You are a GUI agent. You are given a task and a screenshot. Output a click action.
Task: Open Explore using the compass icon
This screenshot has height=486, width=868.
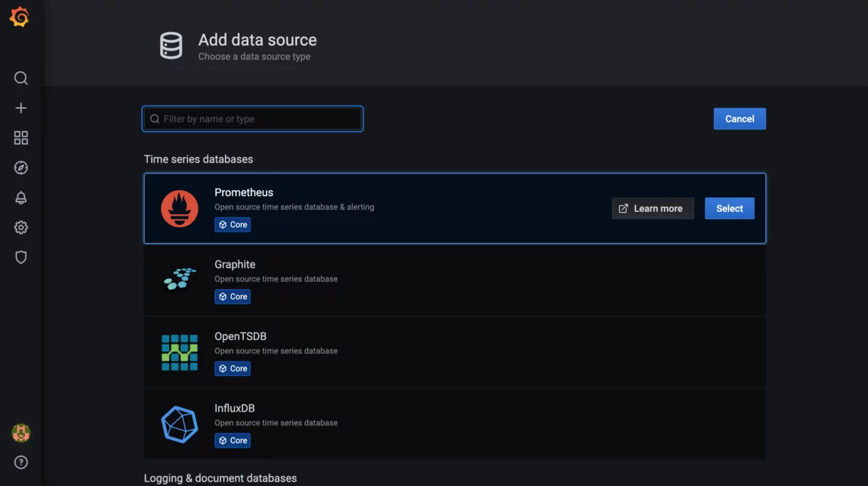21,167
